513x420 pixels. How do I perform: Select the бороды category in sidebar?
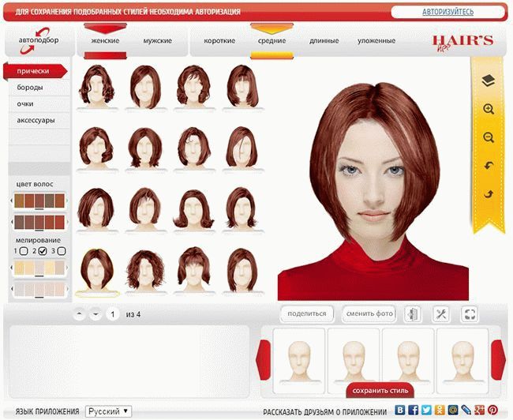click(31, 88)
